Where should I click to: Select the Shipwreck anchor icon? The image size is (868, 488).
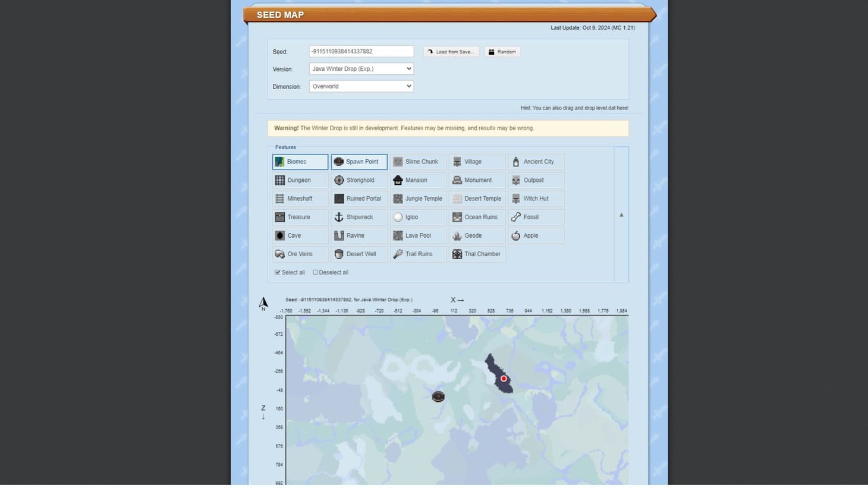pyautogui.click(x=339, y=217)
